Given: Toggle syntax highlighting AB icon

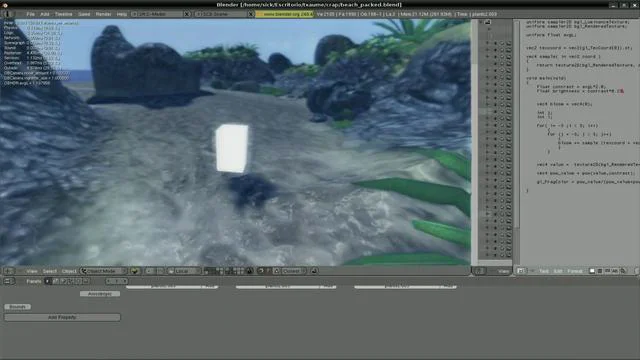Looking at the screenshot, I should (x=615, y=271).
